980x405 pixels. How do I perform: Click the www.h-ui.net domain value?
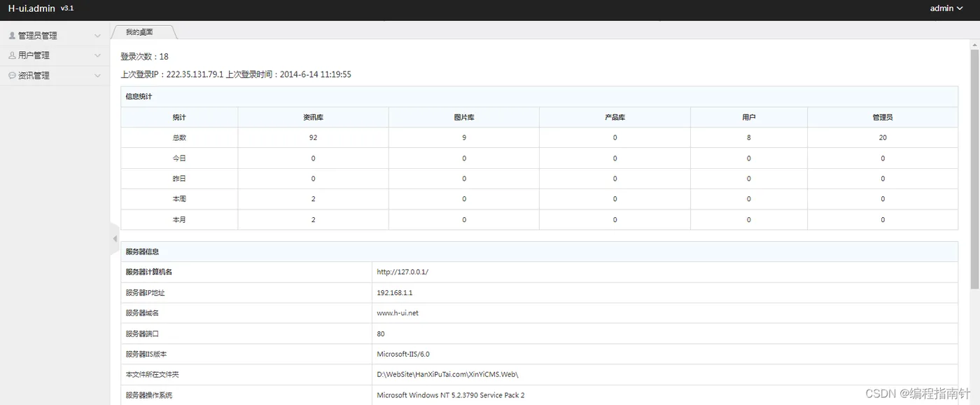[398, 313]
